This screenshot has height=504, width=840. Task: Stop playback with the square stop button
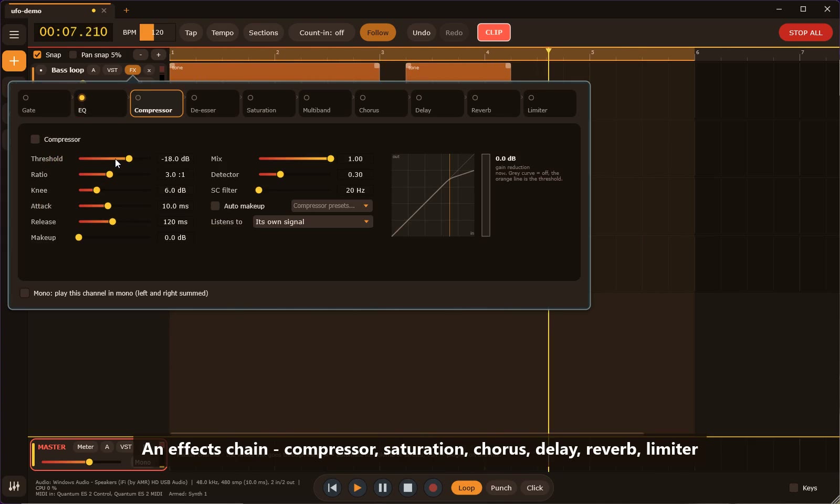pos(408,488)
